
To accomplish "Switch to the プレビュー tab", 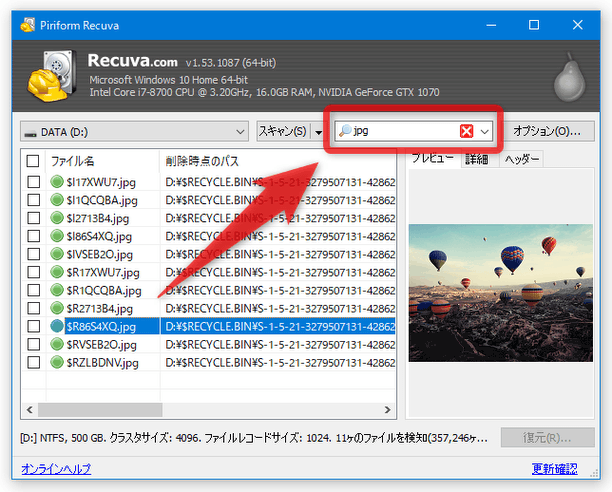I will 433,158.
